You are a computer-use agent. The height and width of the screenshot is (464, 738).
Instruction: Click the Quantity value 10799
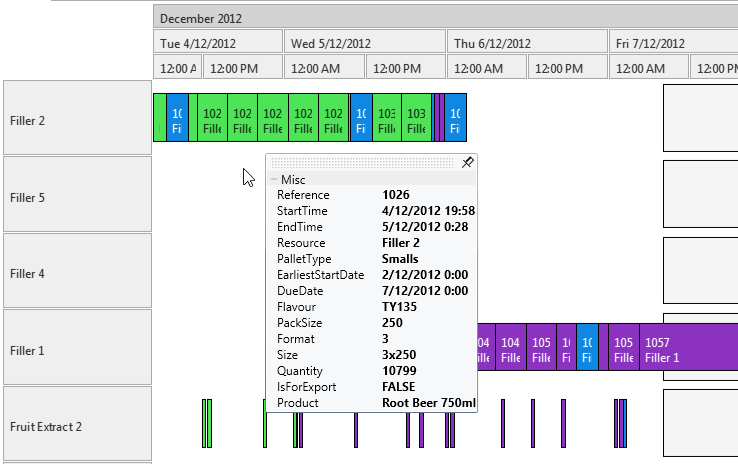[x=401, y=371]
